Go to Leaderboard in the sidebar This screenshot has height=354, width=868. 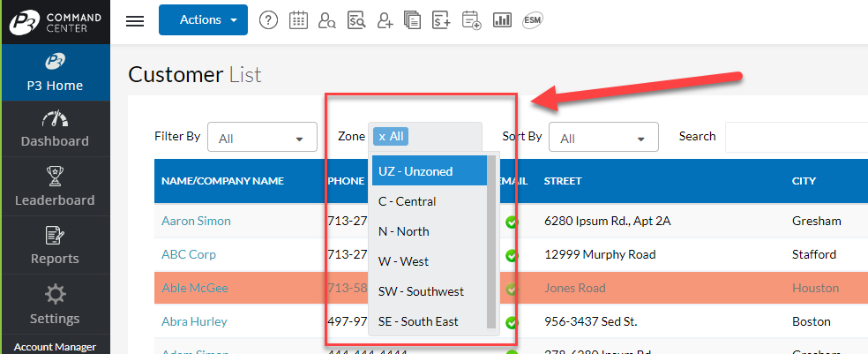(56, 187)
